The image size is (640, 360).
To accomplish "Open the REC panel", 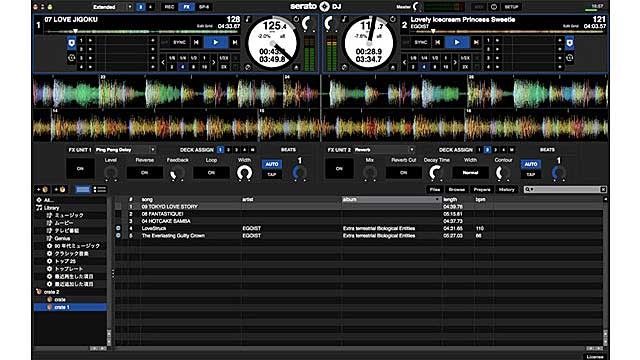I will click(x=169, y=7).
